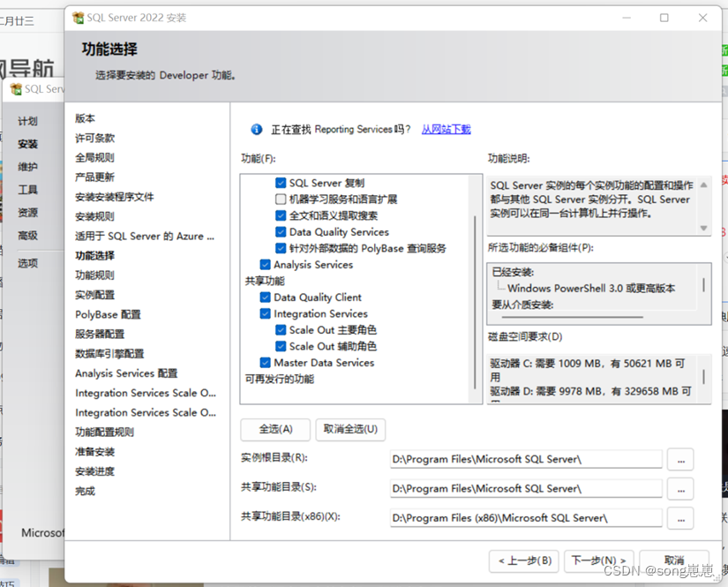
Task: Click the 功能规则 step in sidebar
Action: 94,275
